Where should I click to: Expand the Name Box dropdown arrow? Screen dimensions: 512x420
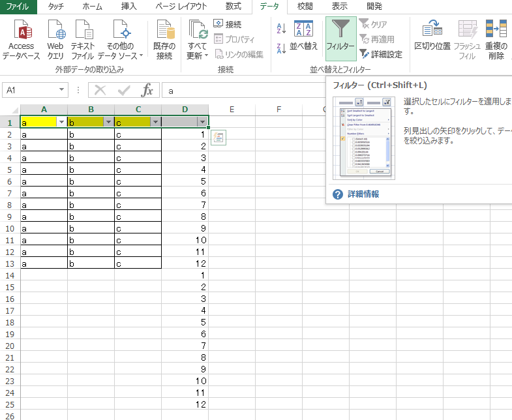click(62, 91)
